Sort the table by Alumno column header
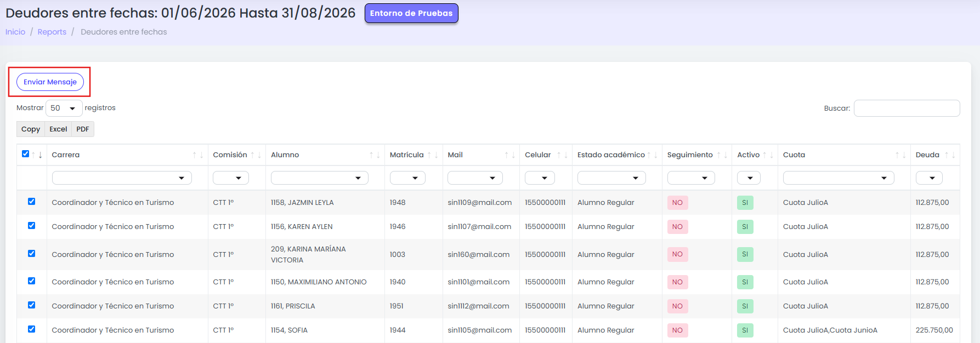The height and width of the screenshot is (343, 980). point(325,155)
